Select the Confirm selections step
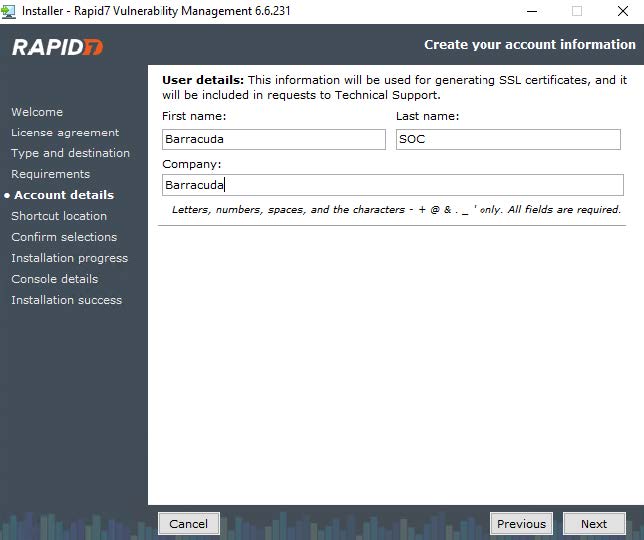The width and height of the screenshot is (644, 540). (x=64, y=237)
